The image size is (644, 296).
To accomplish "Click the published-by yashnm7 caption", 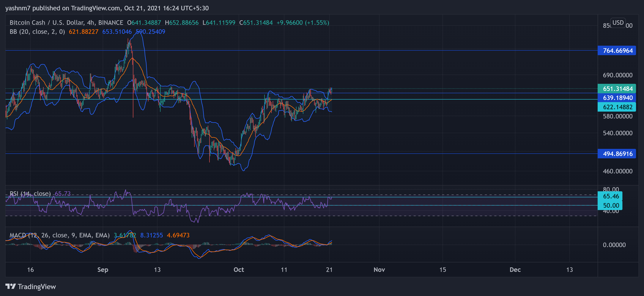I will [x=107, y=8].
